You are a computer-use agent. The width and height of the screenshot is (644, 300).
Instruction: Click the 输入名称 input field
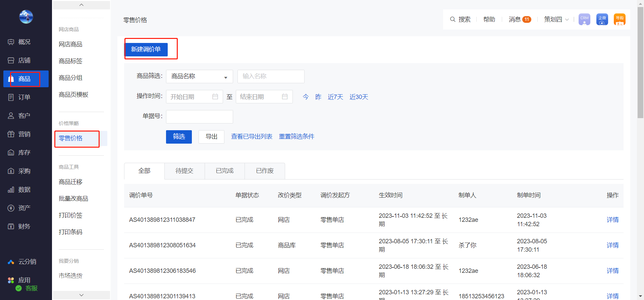click(x=271, y=77)
